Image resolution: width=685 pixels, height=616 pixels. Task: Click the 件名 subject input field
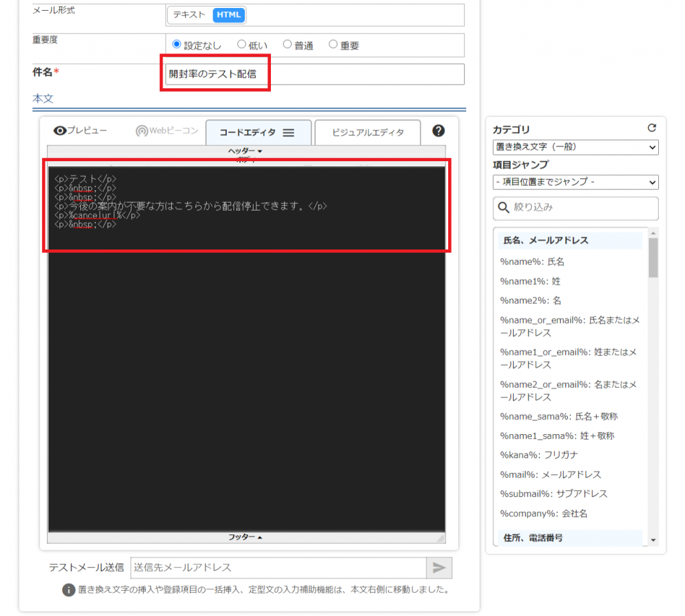314,74
